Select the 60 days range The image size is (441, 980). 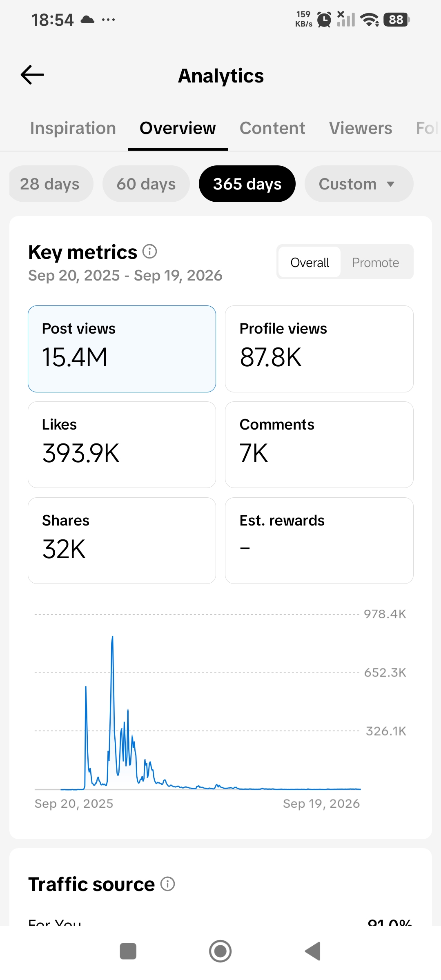[146, 184]
